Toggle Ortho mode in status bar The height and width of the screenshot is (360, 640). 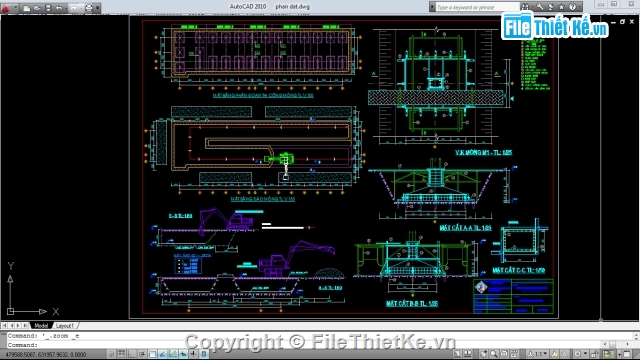click(x=131, y=354)
